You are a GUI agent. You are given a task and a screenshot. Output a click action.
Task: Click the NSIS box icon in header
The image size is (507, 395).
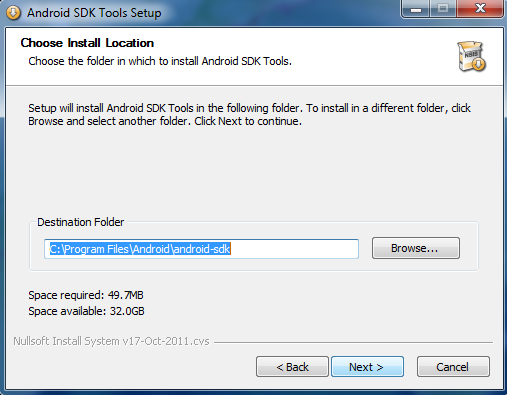click(x=472, y=56)
